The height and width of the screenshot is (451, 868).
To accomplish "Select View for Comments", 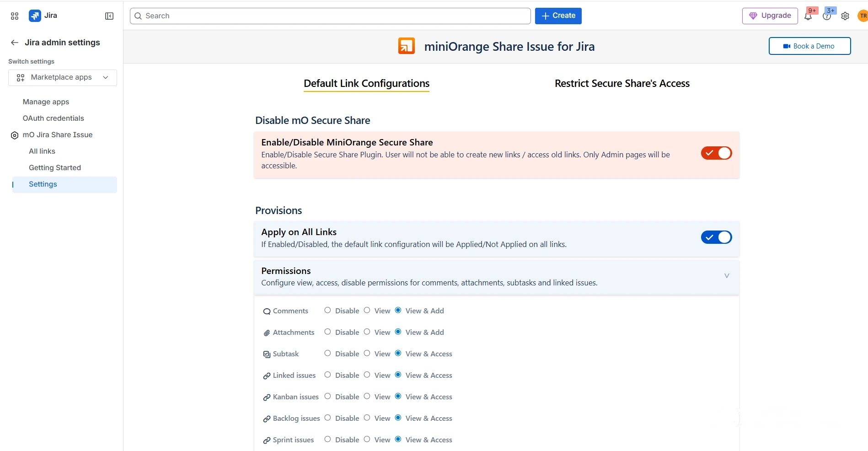I will [367, 310].
